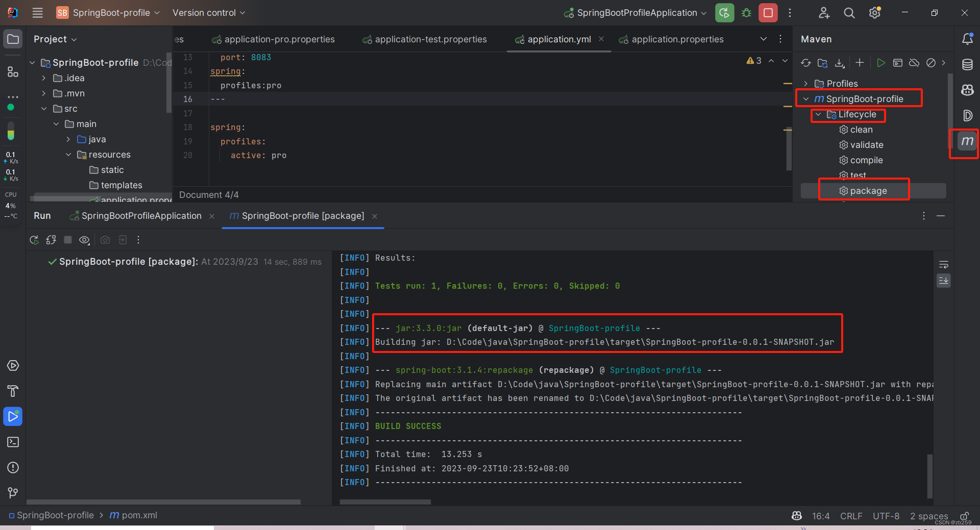Open the Services tool window icon
The width and height of the screenshot is (980, 530).
[x=13, y=366]
